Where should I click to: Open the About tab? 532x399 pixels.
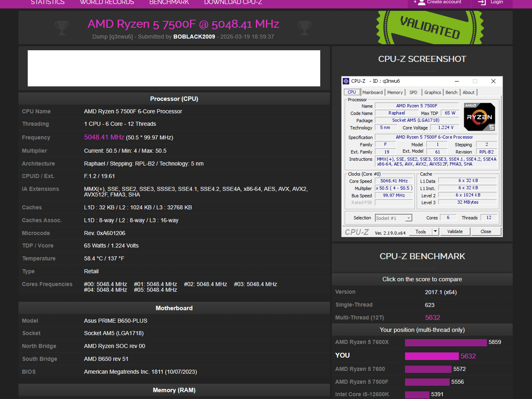pos(468,92)
